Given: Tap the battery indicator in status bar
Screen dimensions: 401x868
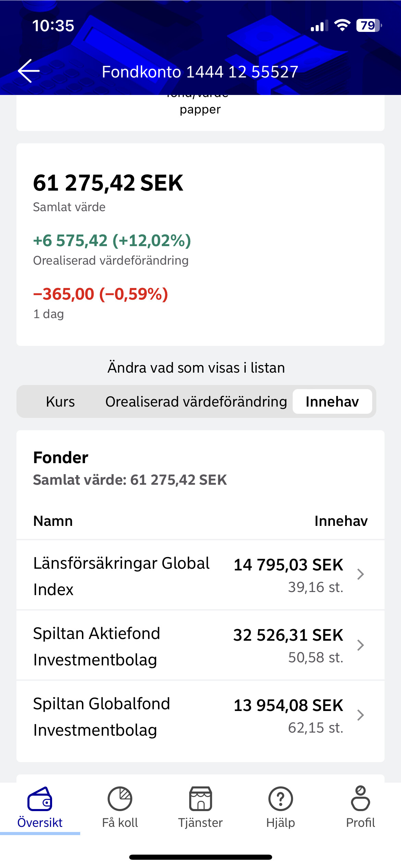Looking at the screenshot, I should tap(369, 25).
